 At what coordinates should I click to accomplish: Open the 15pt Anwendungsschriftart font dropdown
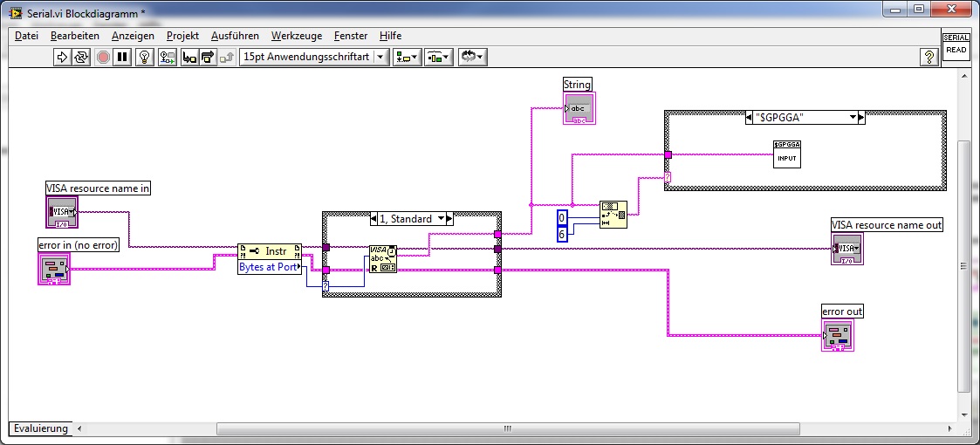[x=314, y=57]
